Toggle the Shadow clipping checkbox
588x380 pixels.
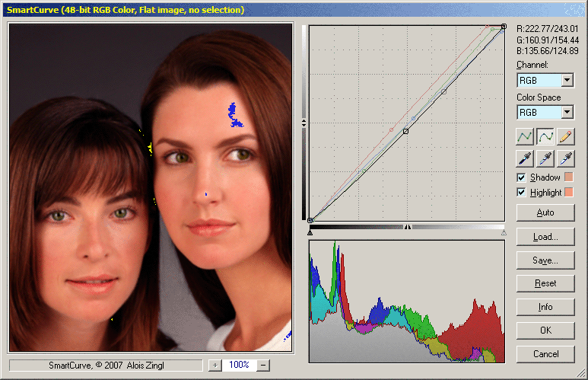click(521, 177)
